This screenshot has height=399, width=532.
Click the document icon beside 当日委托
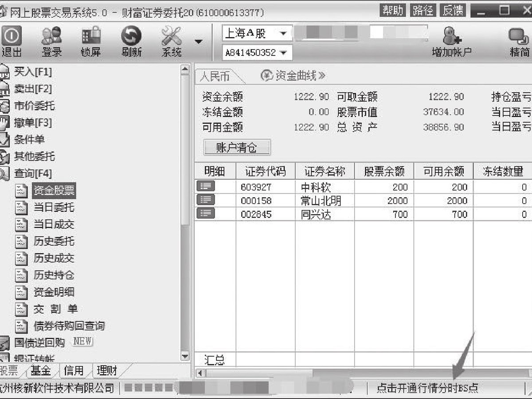(x=22, y=207)
